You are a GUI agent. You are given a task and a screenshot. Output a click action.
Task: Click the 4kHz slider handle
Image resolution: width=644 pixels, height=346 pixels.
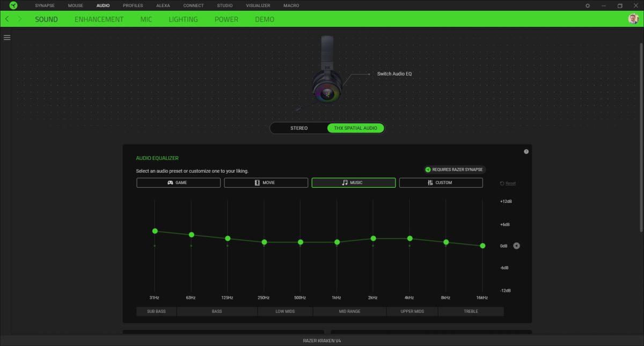pyautogui.click(x=410, y=238)
